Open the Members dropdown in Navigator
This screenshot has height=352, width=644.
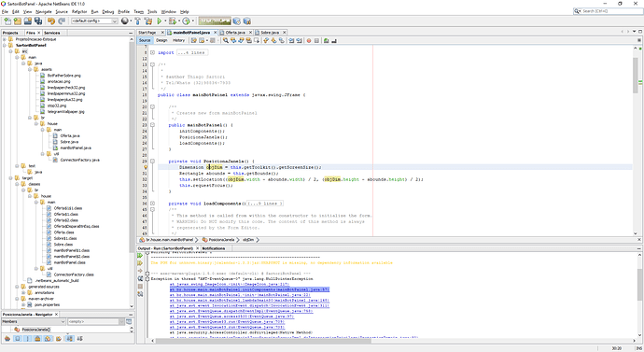(x=34, y=321)
